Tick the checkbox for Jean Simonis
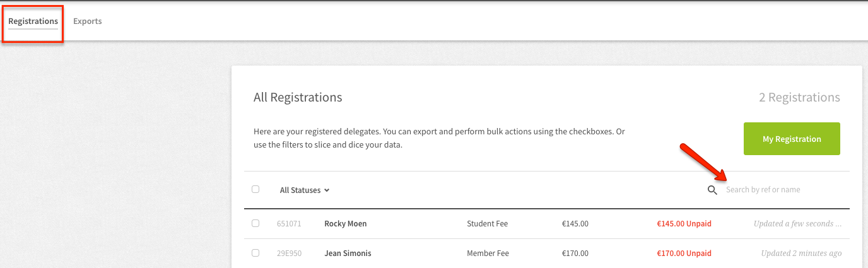The height and width of the screenshot is (268, 868). [x=255, y=253]
